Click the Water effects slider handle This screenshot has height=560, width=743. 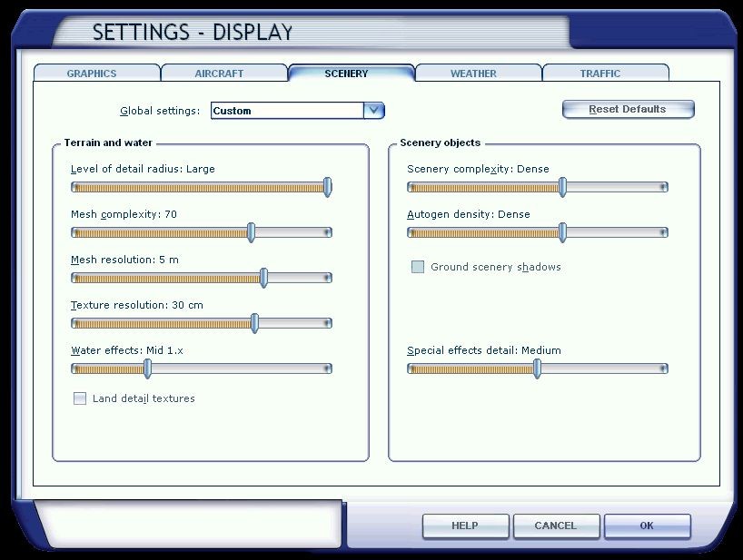pyautogui.click(x=148, y=368)
